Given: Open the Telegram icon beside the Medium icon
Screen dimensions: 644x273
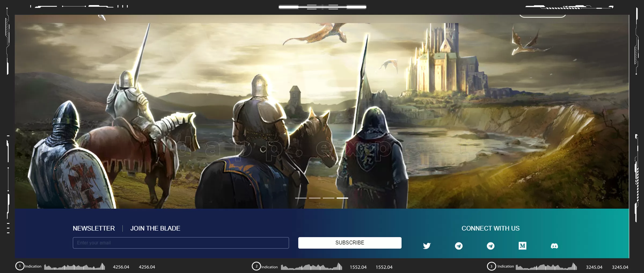Looking at the screenshot, I should (x=491, y=246).
